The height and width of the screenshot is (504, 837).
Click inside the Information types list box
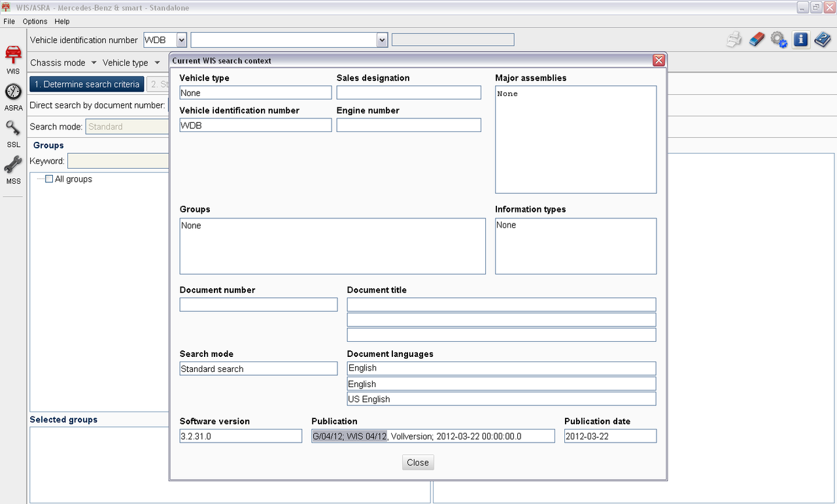576,246
